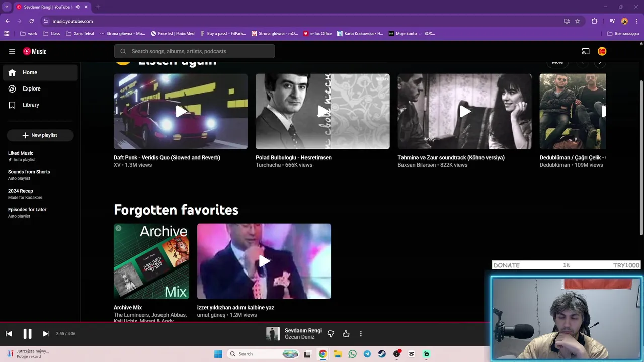Click 'umut güneş • 1.2M views' subtitle
Image resolution: width=644 pixels, height=362 pixels.
coord(227,315)
